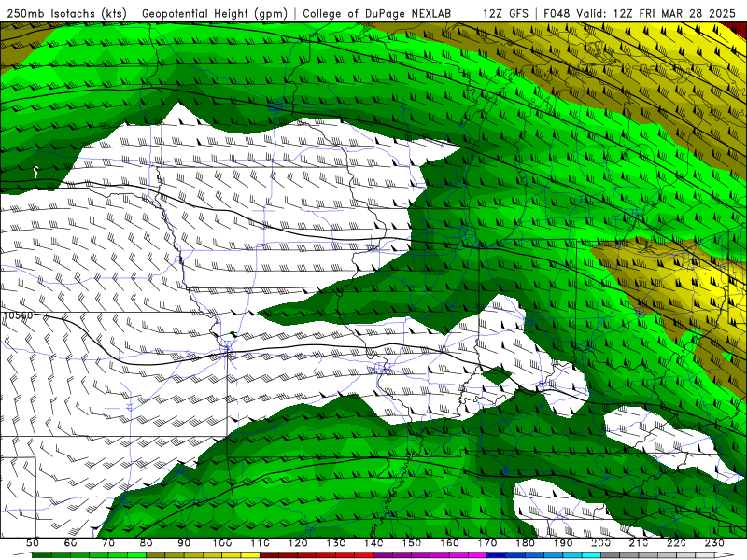The width and height of the screenshot is (747, 560).
Task: Click the dark blue swatch right of 170
Action: click(497, 554)
